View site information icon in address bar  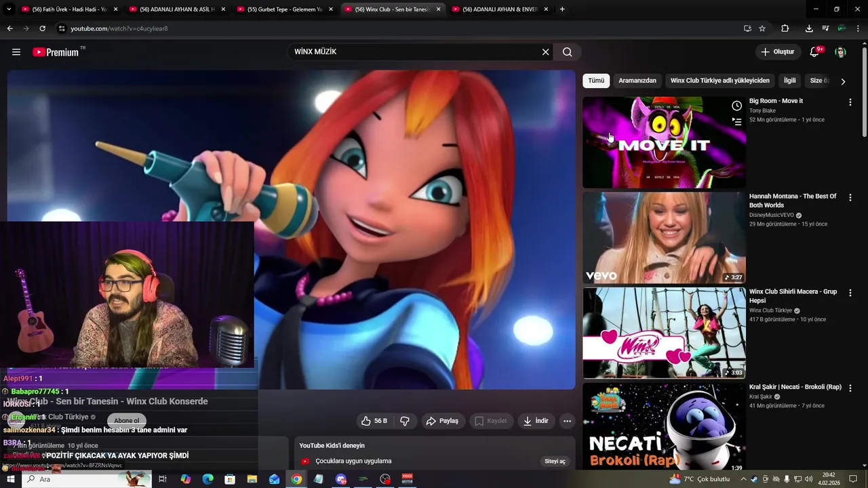pyautogui.click(x=62, y=28)
